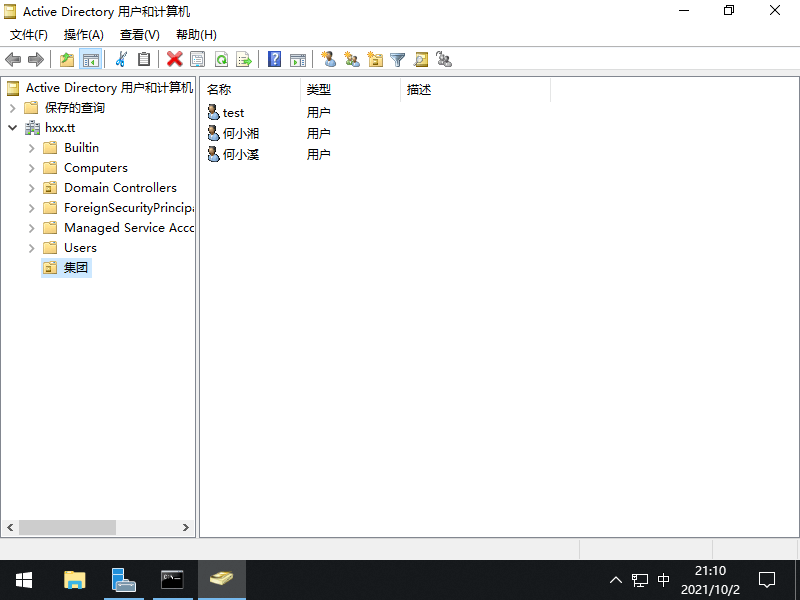Screen dimensions: 800x600
Task: Click the Cut scissors icon
Action: coord(121,60)
